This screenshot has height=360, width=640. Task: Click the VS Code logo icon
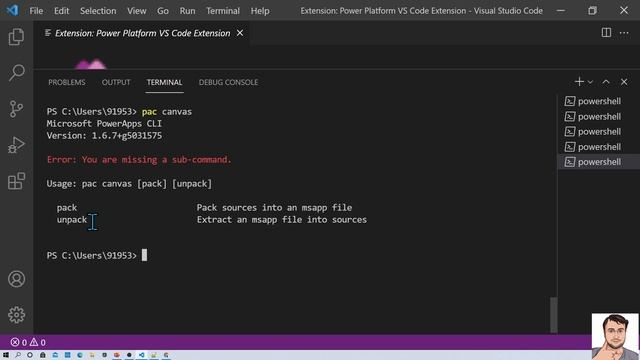click(x=12, y=10)
